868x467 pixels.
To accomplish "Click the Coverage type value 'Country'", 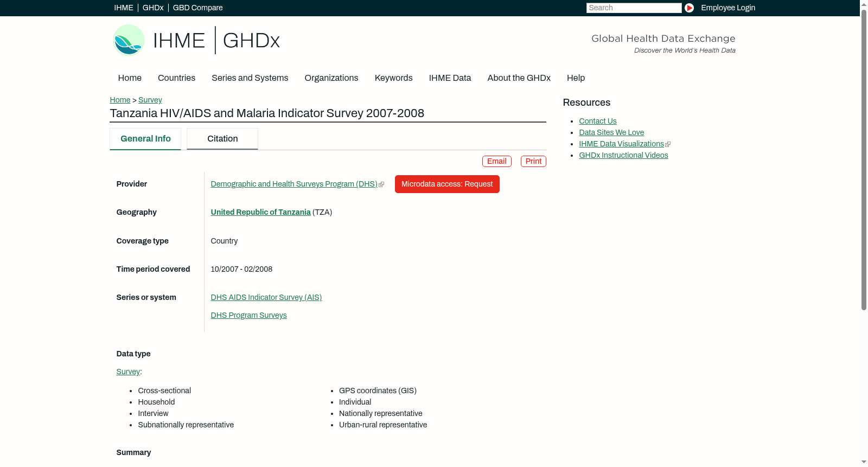I will tap(224, 241).
